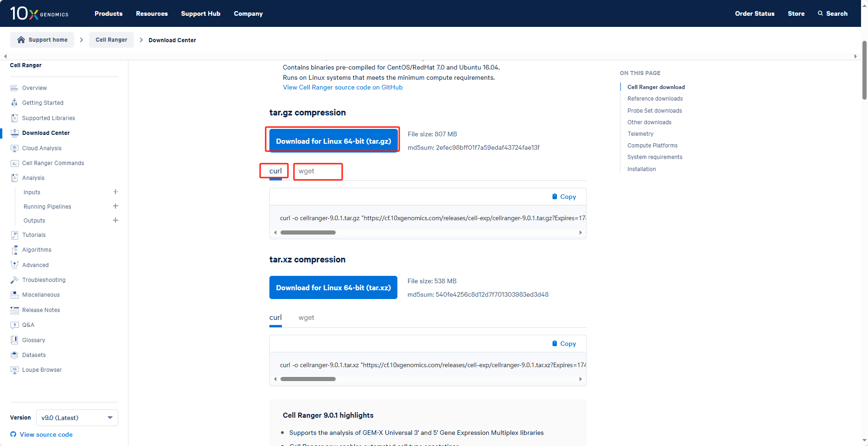
Task: Click Download for Linux 64-bit (tar.xz)
Action: [333, 287]
